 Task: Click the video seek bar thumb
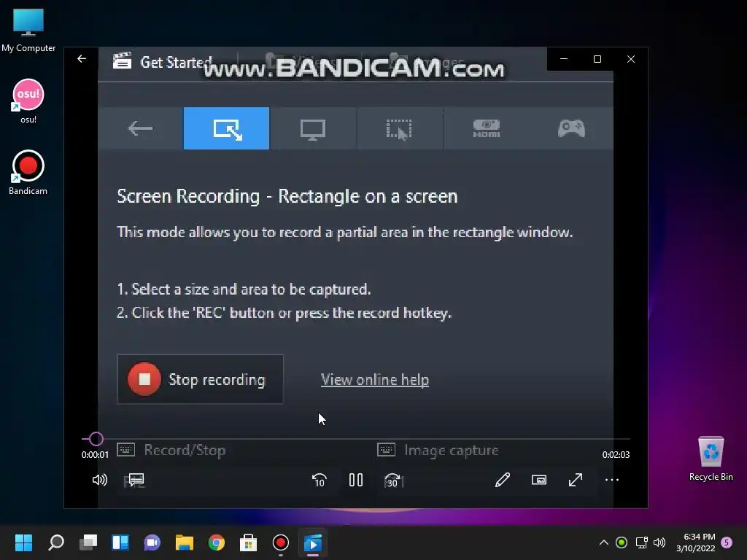click(96, 438)
